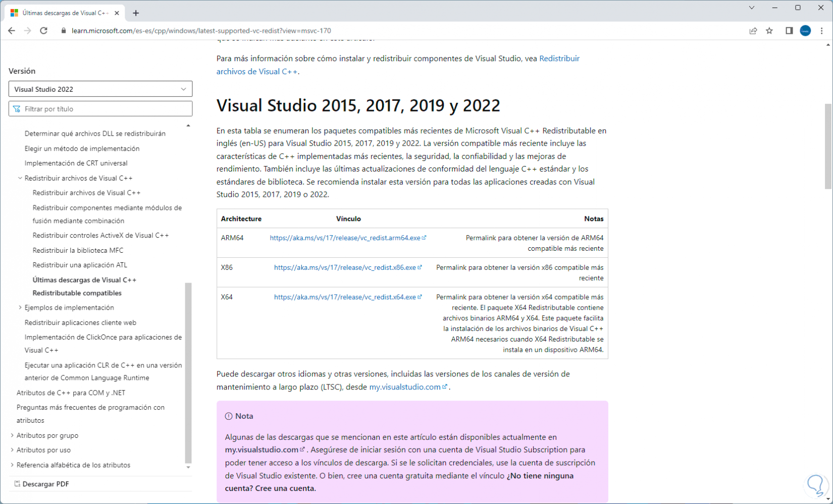Click the 'Versión' sidebar label

coord(22,71)
